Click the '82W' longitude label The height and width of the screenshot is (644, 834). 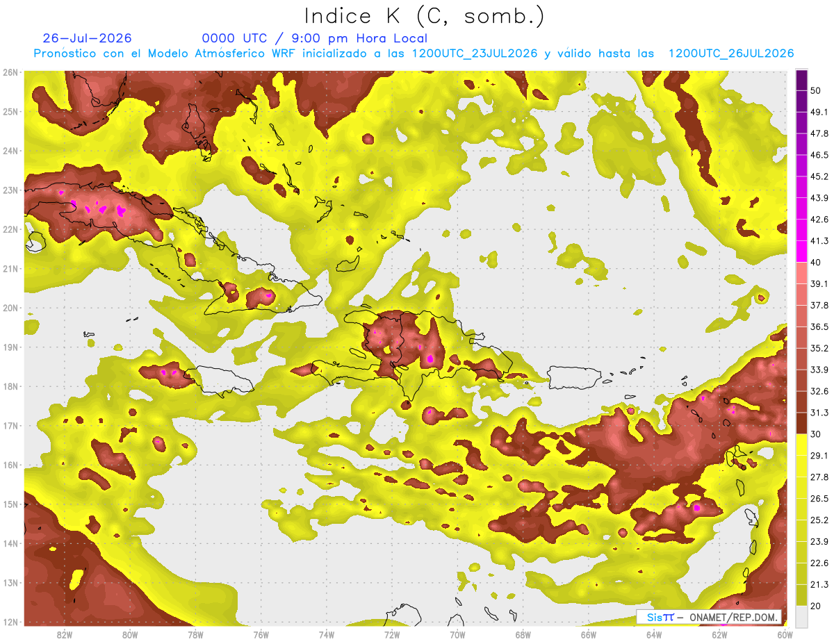(65, 634)
